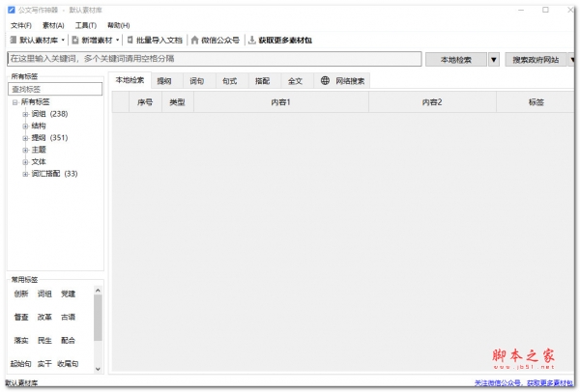Click the 标签 column header
Screen dimensions: 580x392
(x=536, y=102)
